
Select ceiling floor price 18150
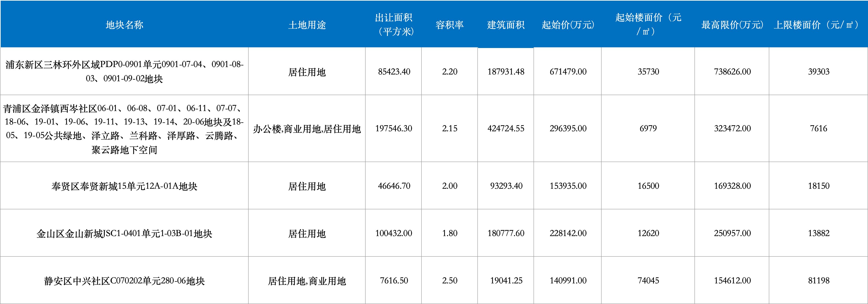tap(818, 186)
